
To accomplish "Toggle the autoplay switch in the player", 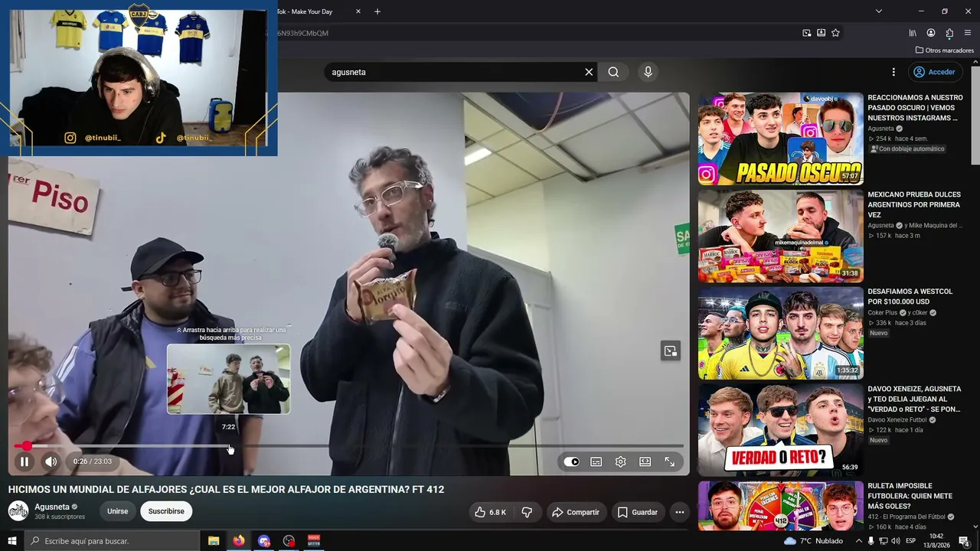I will click(x=571, y=461).
